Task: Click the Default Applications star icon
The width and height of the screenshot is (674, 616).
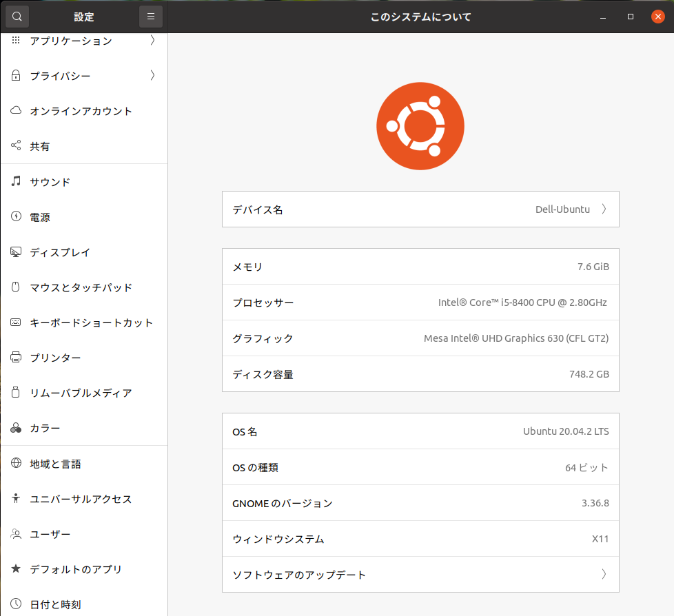Action: click(x=16, y=568)
